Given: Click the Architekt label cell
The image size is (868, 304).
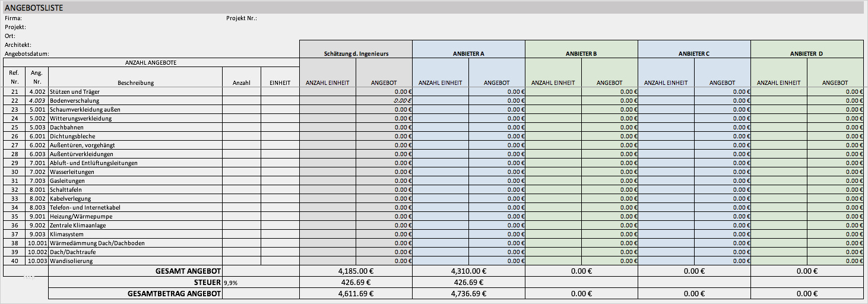Looking at the screenshot, I should (18, 45).
